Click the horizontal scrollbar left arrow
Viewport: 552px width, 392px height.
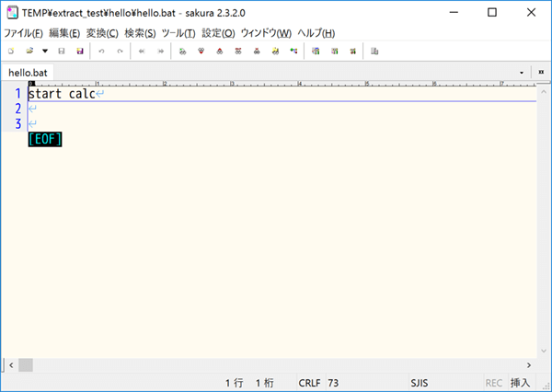[x=11, y=365]
